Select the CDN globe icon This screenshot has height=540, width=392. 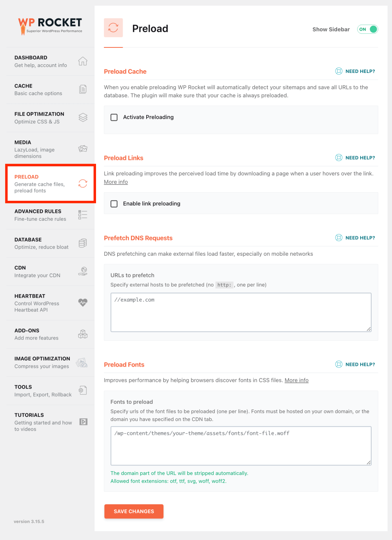83,271
